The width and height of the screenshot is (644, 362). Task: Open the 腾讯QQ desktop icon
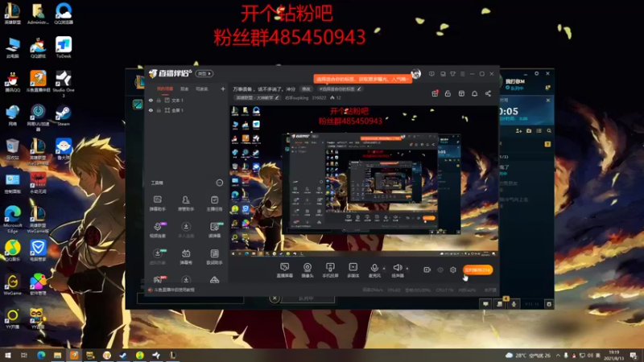13,81
